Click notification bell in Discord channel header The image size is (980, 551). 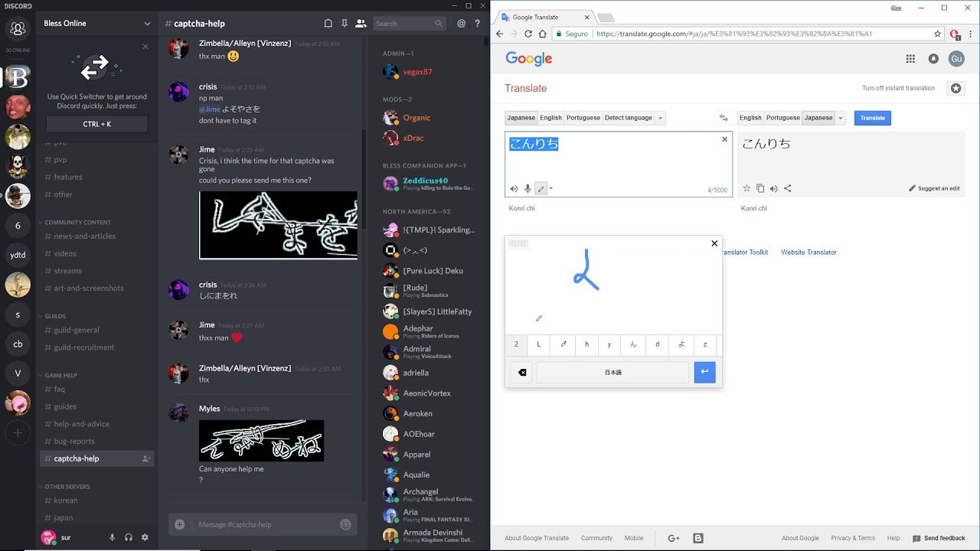328,24
